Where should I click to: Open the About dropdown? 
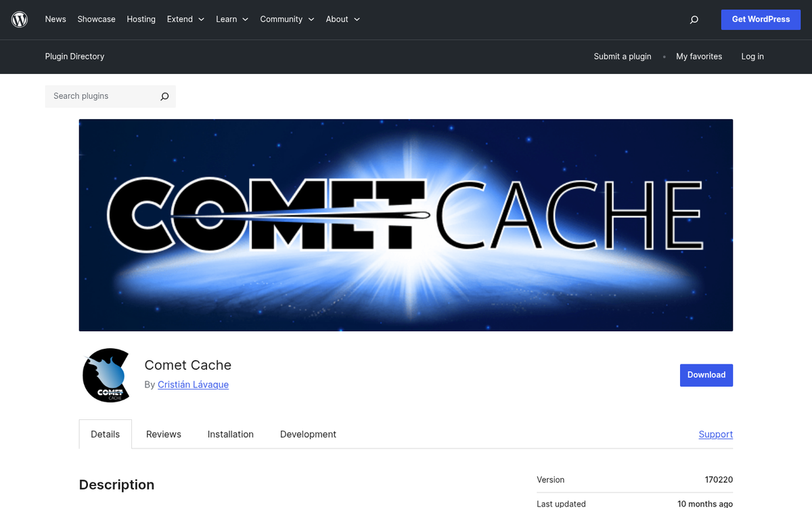click(342, 19)
